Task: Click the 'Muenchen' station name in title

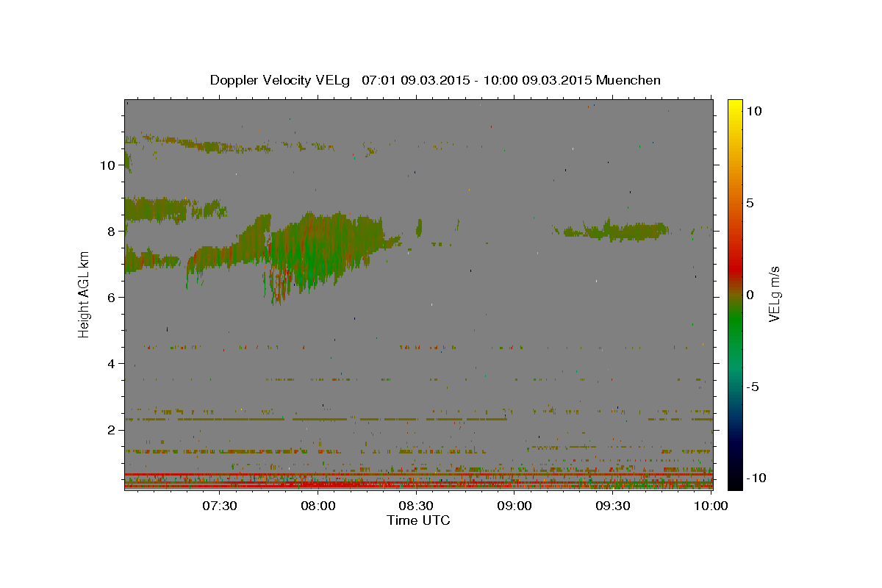Action: pyautogui.click(x=628, y=80)
